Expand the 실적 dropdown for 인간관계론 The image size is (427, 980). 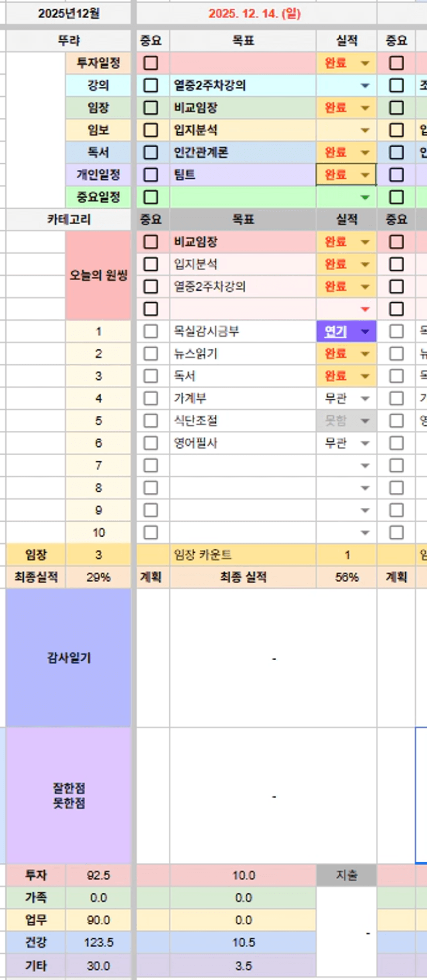pyautogui.click(x=365, y=153)
